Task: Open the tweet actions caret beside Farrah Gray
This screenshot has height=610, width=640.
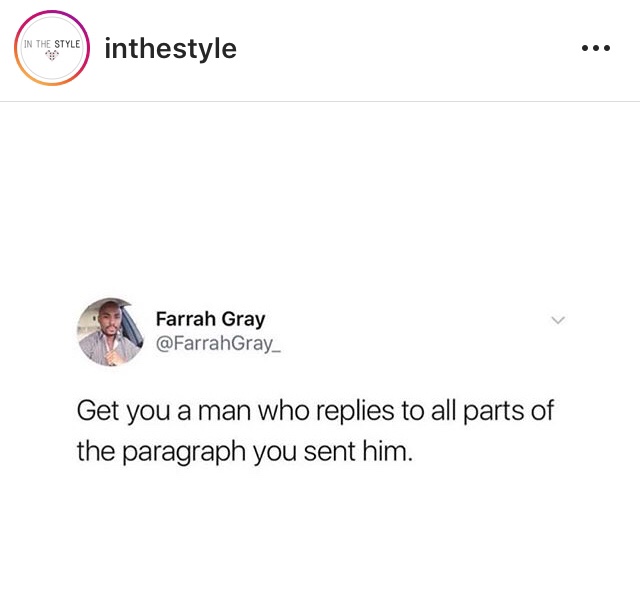Action: pos(558,320)
